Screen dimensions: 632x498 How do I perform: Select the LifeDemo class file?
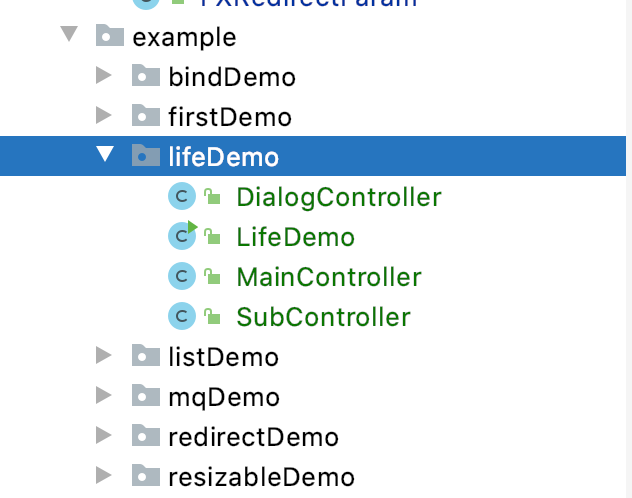click(x=295, y=237)
